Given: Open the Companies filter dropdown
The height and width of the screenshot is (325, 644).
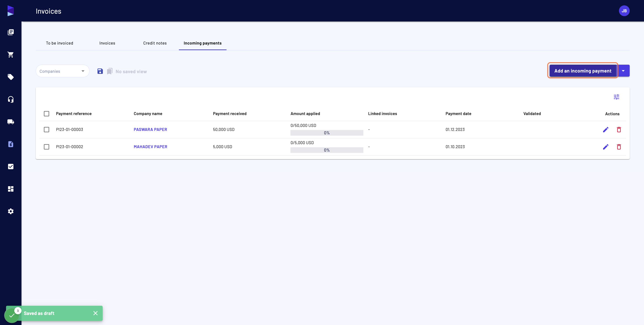Looking at the screenshot, I should tap(63, 71).
